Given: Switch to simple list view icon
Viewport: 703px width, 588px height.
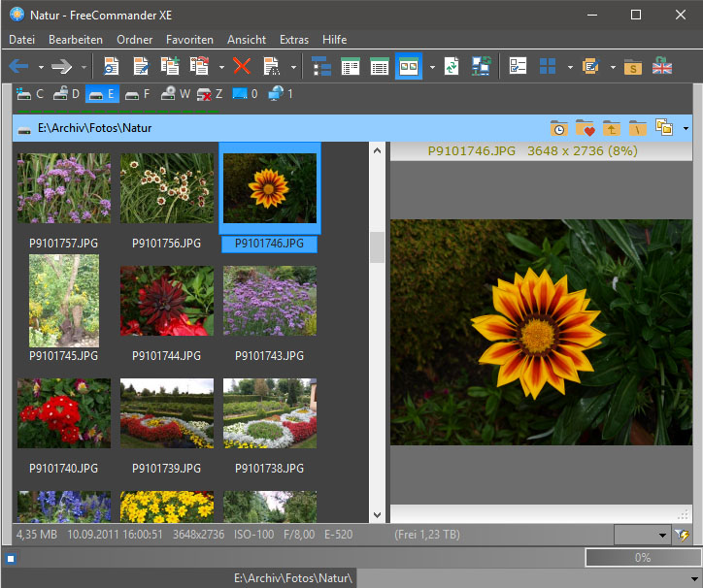Looking at the screenshot, I should coord(380,66).
